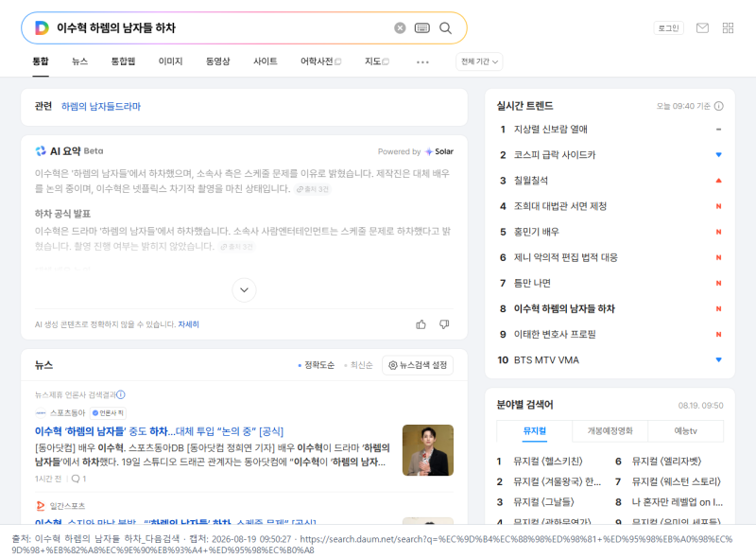Screen dimensions: 756x558
Task: Open trend 지상렬 신보람 열애
Action: tap(551, 130)
